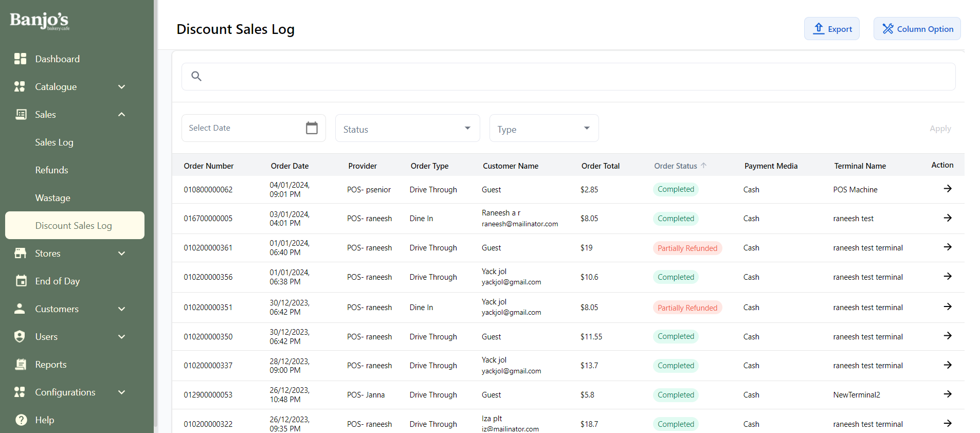Sort by the Order Status column arrow

click(x=703, y=166)
